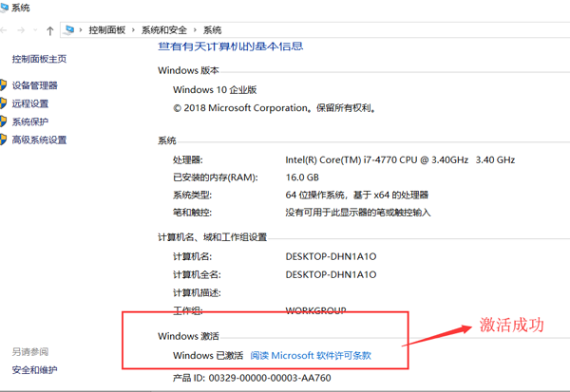Open 控制面板主页 link
570x392 pixels.
[x=39, y=59]
